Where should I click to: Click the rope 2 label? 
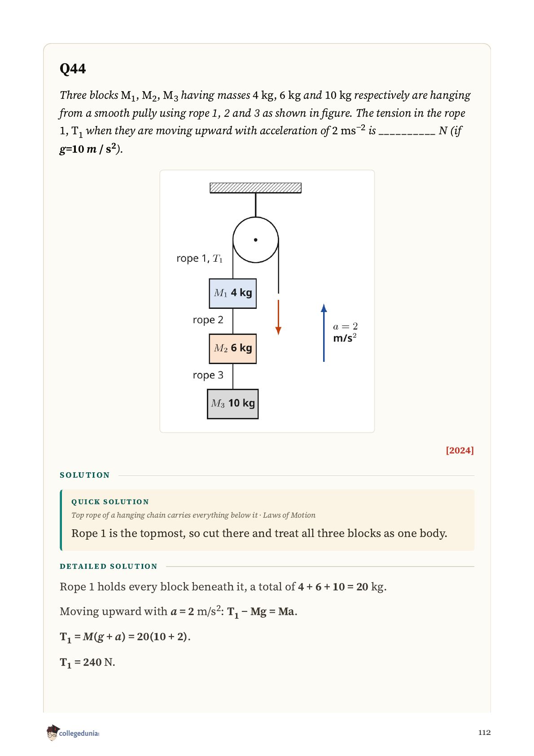pos(208,320)
